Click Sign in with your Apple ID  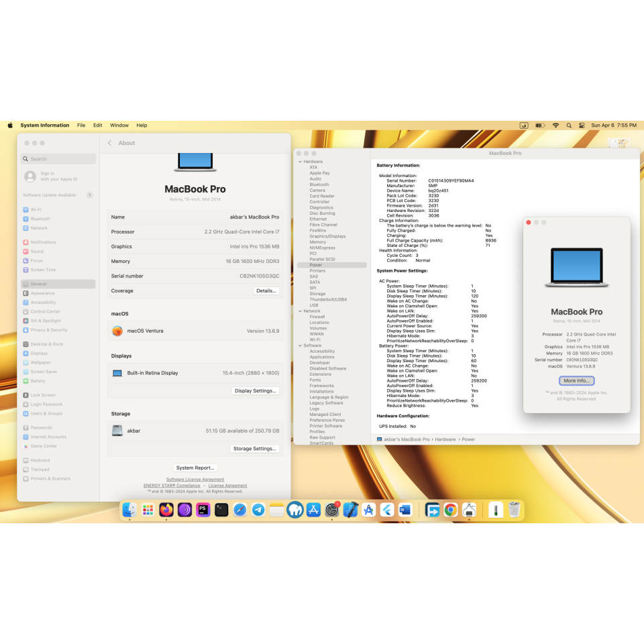tap(58, 176)
